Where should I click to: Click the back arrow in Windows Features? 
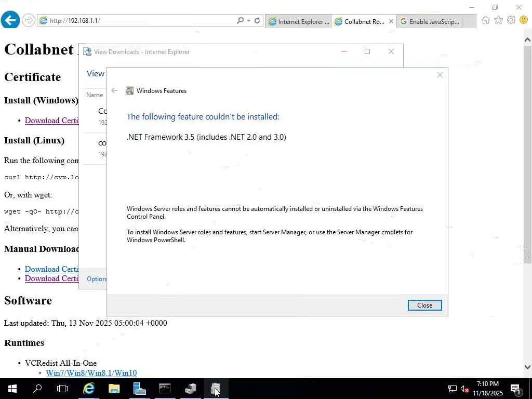point(114,90)
